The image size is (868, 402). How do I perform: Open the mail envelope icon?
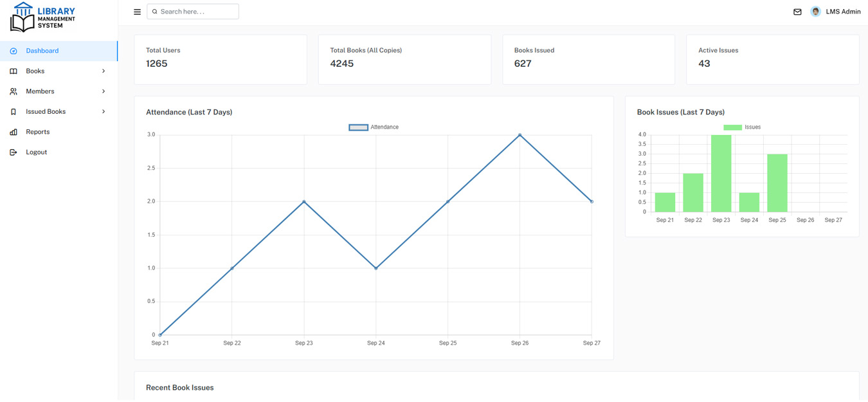[x=797, y=12]
